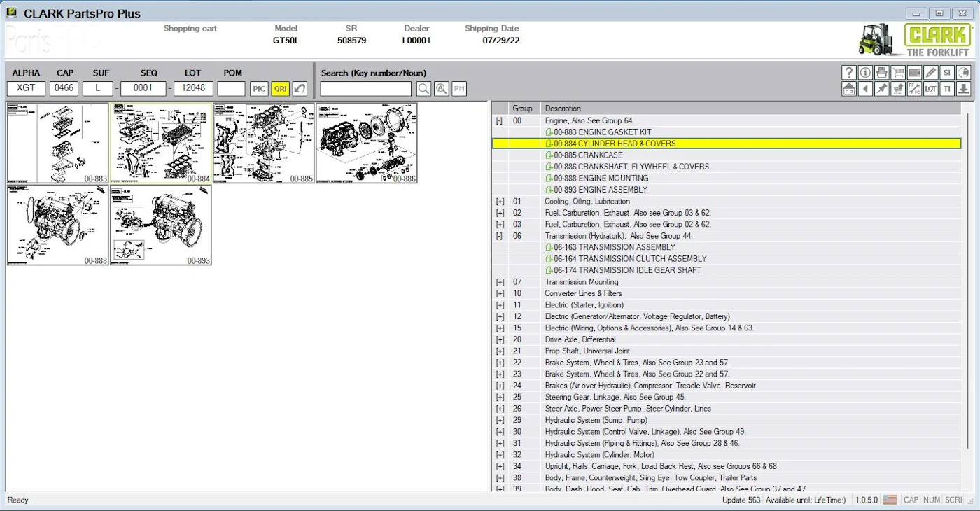Click the FF/FC wrench icon
This screenshot has height=511, width=980.
pos(914,89)
